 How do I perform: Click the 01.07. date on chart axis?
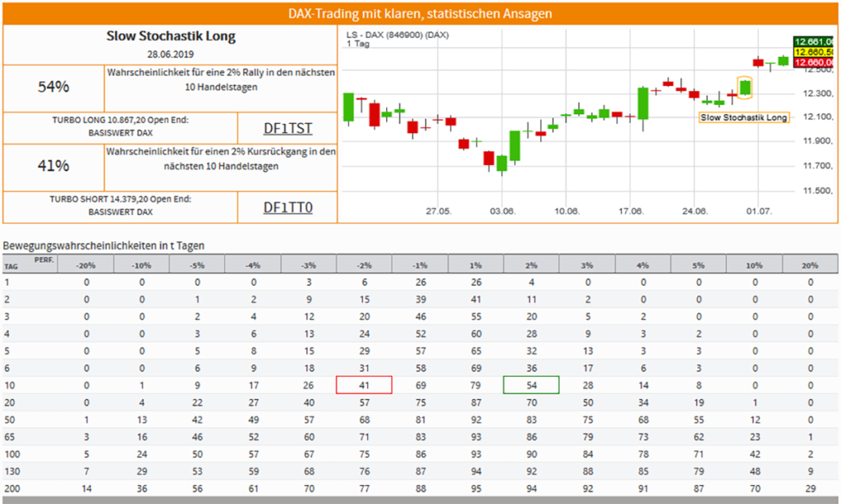tap(759, 211)
